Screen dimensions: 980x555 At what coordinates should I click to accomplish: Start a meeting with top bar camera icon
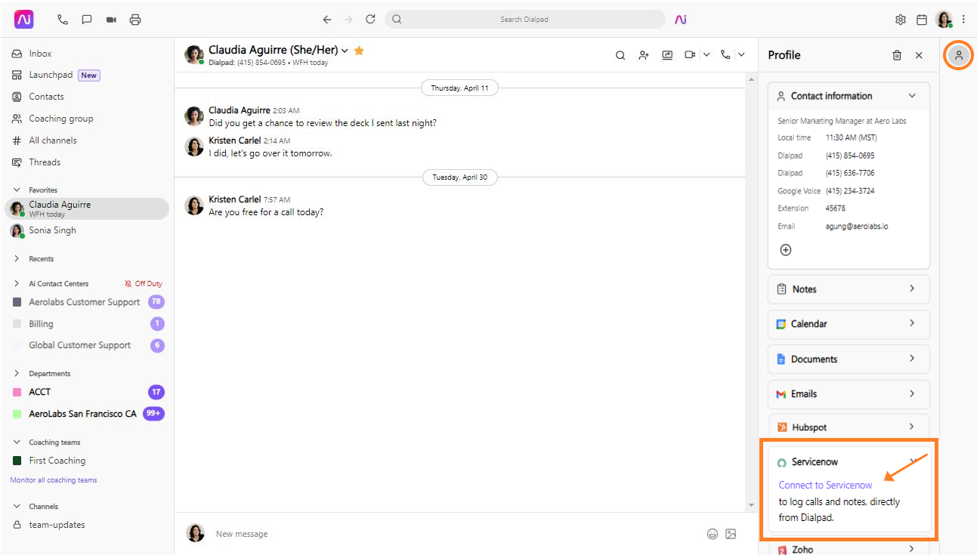(x=111, y=20)
